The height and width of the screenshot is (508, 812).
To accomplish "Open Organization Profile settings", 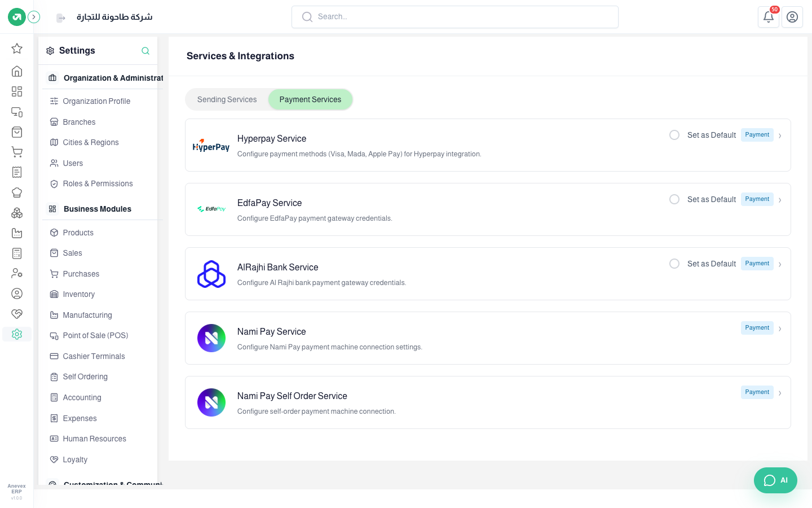I will click(97, 101).
